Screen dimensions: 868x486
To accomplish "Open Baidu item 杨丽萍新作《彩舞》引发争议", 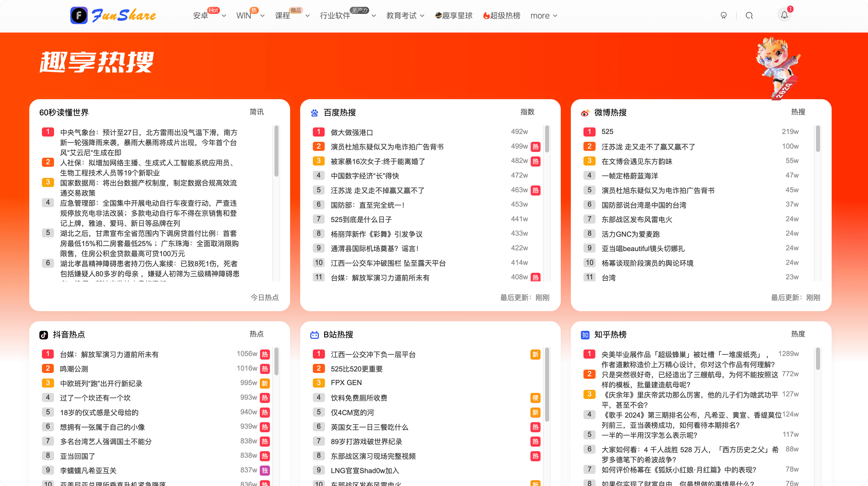I will [376, 234].
